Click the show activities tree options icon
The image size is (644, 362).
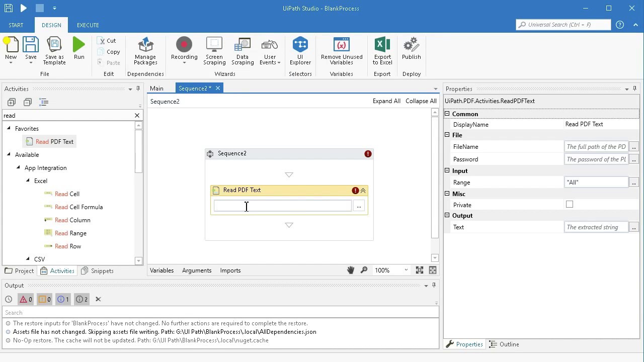click(x=44, y=102)
